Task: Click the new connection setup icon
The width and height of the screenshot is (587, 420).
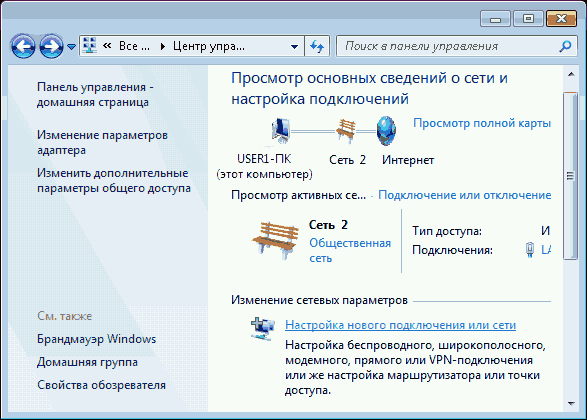Action: coord(263,328)
